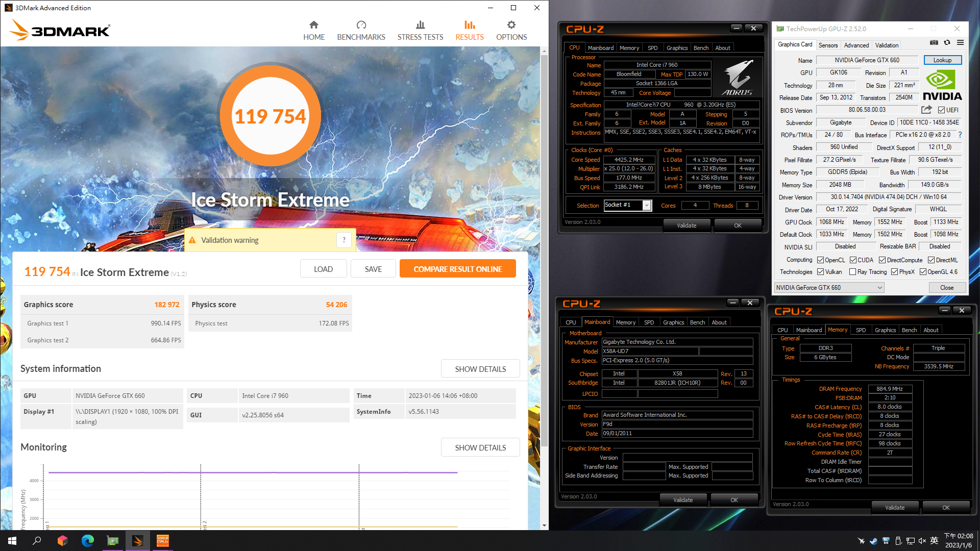Open Mainboard tab in top CPU-Z window
Image resolution: width=980 pixels, height=551 pixels.
600,47
